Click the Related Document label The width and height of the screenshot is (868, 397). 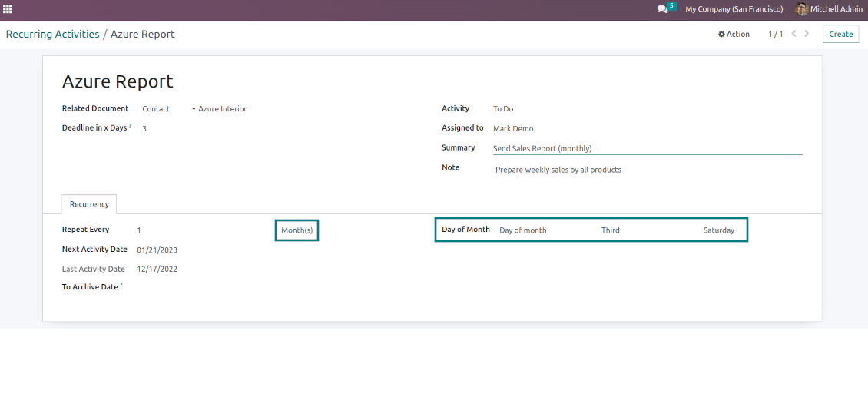click(95, 108)
